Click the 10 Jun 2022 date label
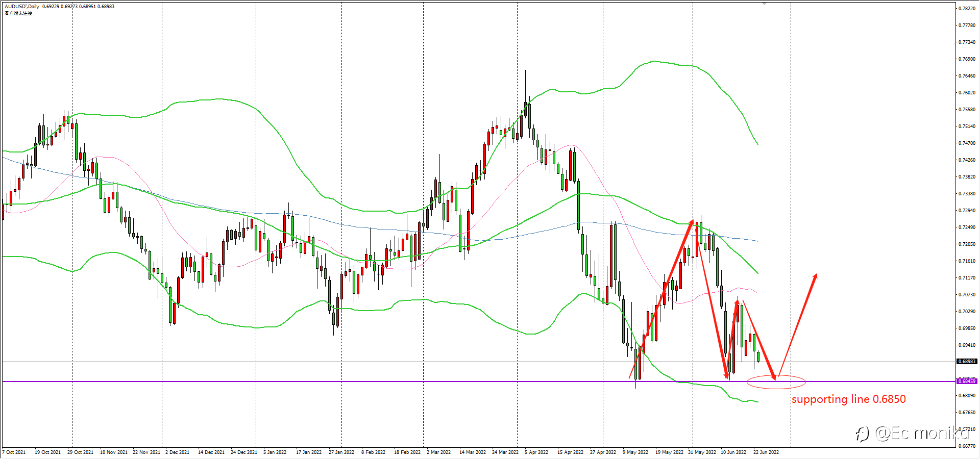 733,452
